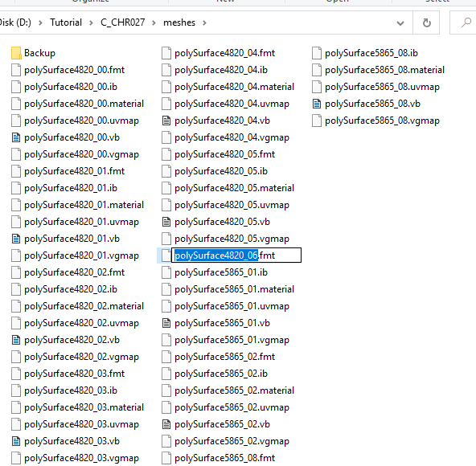Select file name polySurface4820_03.uvmap
Image resolution: width=476 pixels, height=466 pixels.
[82, 424]
